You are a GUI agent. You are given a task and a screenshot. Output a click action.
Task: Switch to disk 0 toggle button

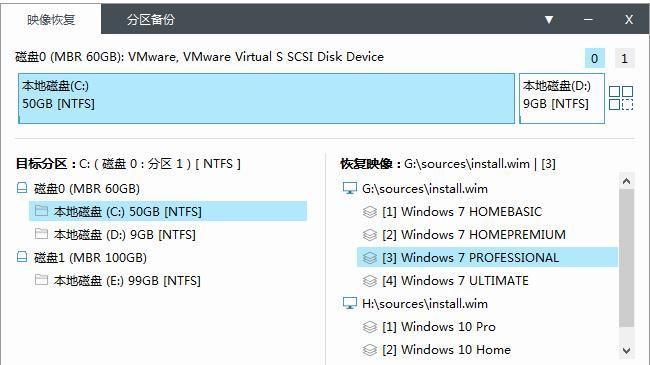tap(594, 58)
